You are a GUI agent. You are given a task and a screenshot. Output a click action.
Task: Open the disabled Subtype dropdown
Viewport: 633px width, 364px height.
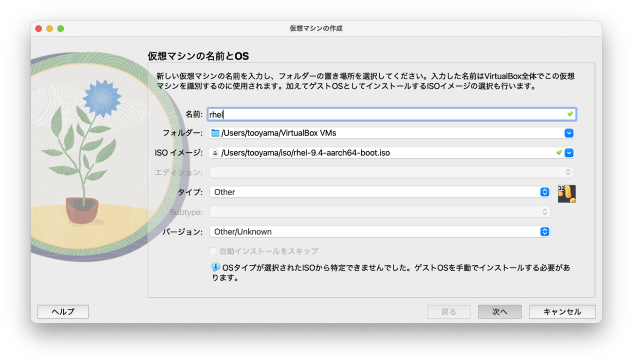tap(380, 212)
